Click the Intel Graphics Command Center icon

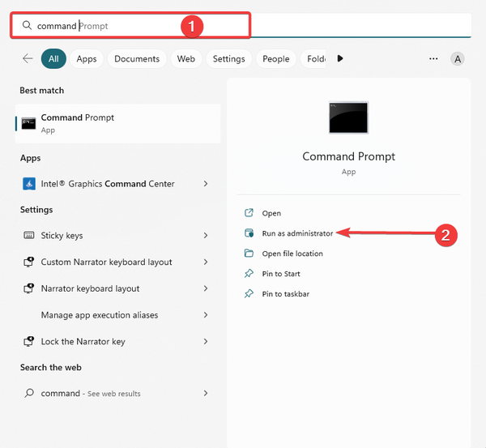(x=29, y=184)
